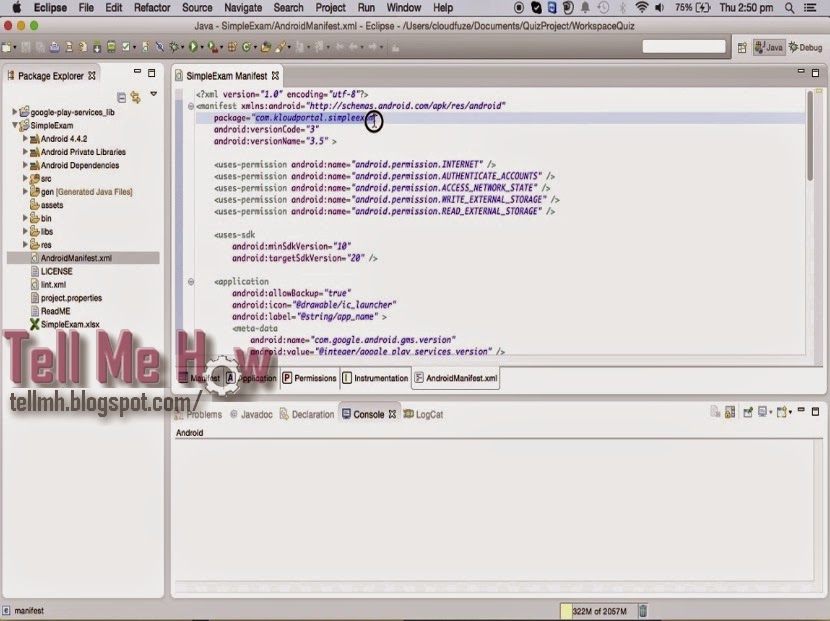The height and width of the screenshot is (621, 830).
Task: Select the ReadME file
Action: click(56, 311)
